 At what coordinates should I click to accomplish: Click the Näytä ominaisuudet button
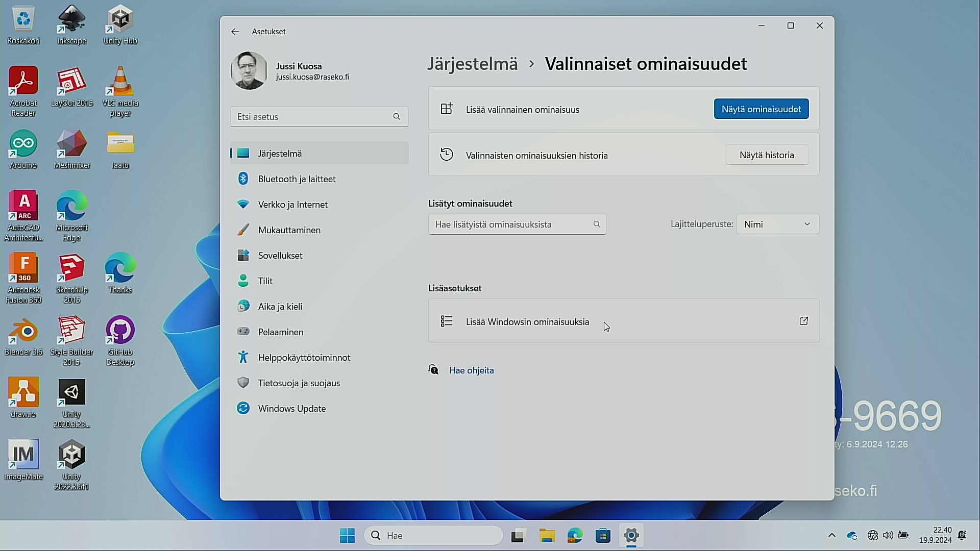(761, 109)
